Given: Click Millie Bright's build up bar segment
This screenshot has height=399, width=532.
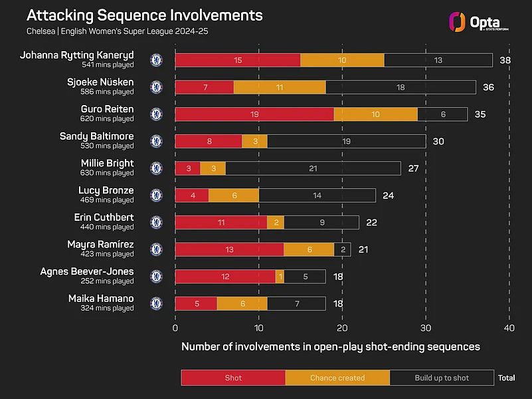Looking at the screenshot, I should tap(313, 168).
